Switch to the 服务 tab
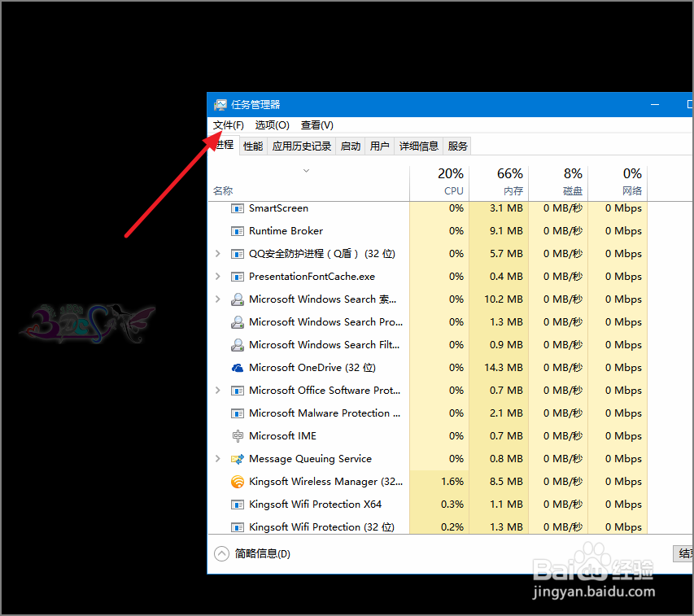694x616 pixels. point(457,146)
